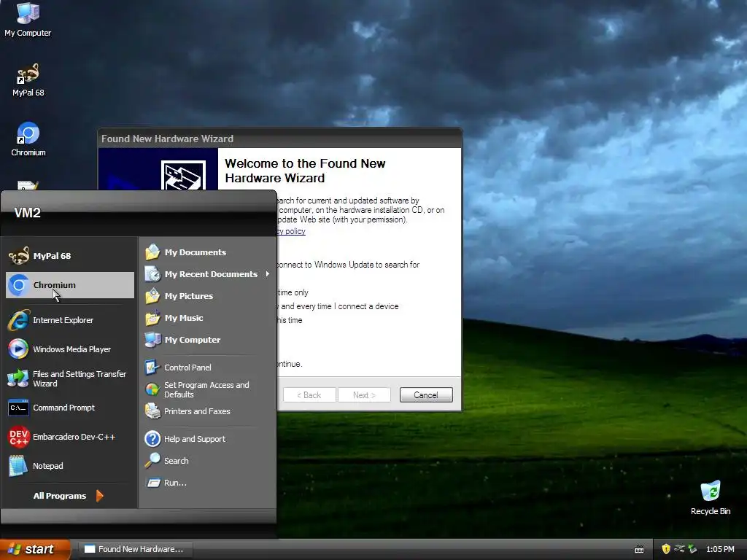Image resolution: width=747 pixels, height=560 pixels.
Task: Open the privacy policy link in the wizard
Action: [291, 231]
